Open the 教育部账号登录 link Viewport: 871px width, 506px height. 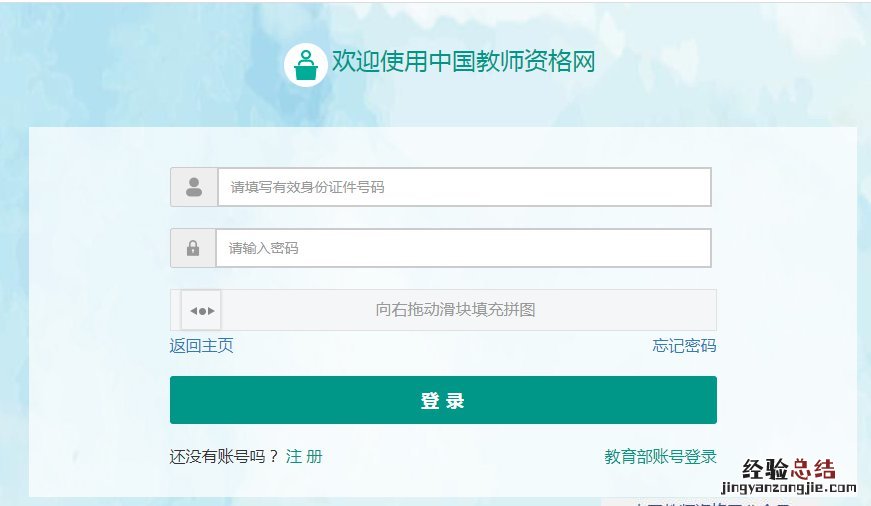(660, 457)
